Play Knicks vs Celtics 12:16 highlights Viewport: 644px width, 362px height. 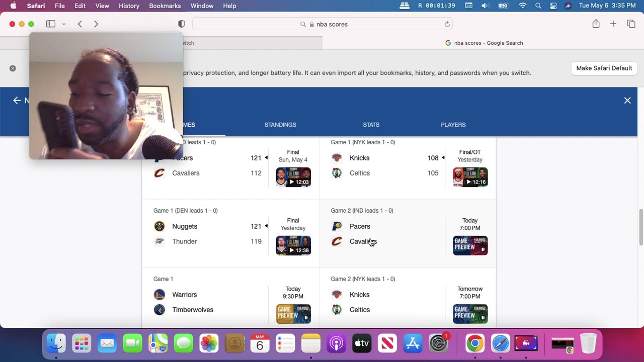coord(470,177)
